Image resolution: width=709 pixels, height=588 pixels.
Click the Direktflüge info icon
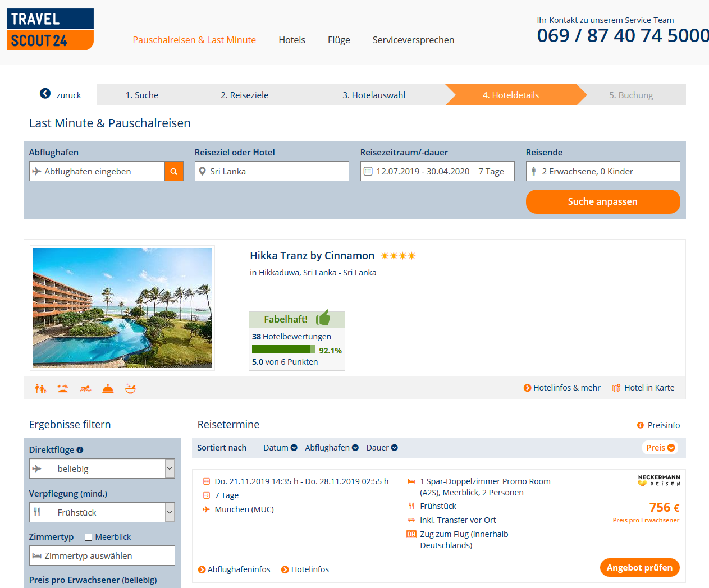pyautogui.click(x=80, y=450)
